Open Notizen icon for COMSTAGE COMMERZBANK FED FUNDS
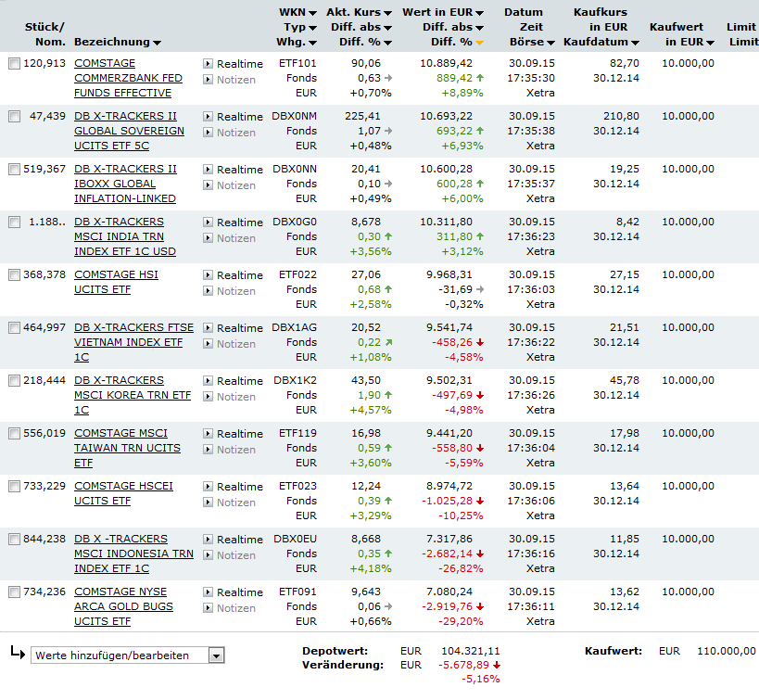759x700 pixels. point(208,80)
